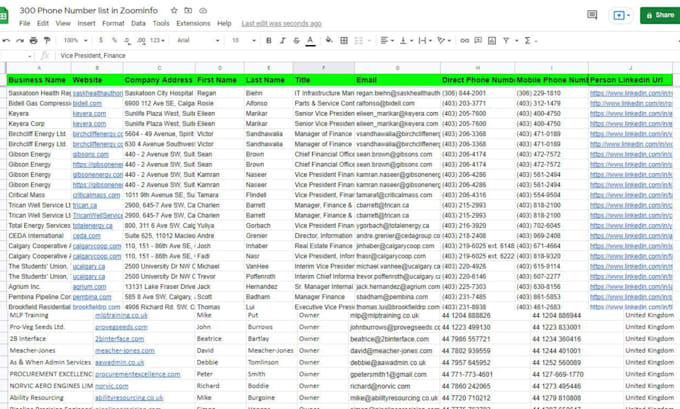Create a filter with the funnel icon
680x409 pixels.
click(x=506, y=40)
